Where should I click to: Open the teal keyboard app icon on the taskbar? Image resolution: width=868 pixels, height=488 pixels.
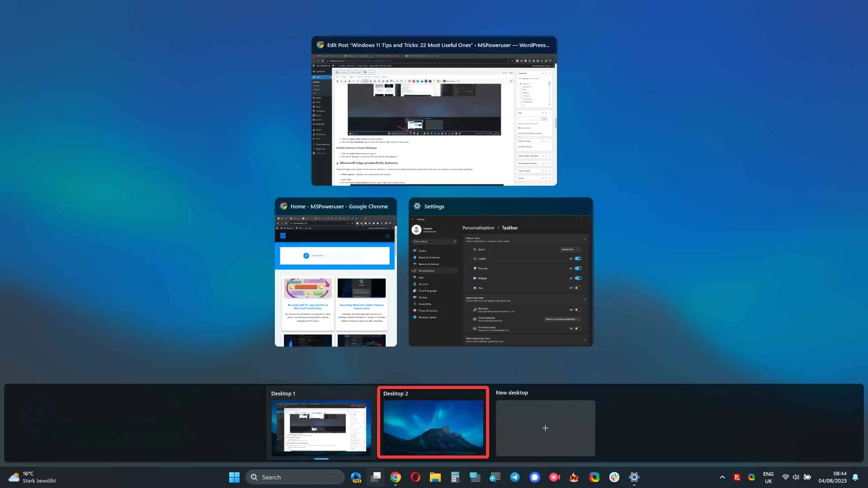(x=475, y=477)
